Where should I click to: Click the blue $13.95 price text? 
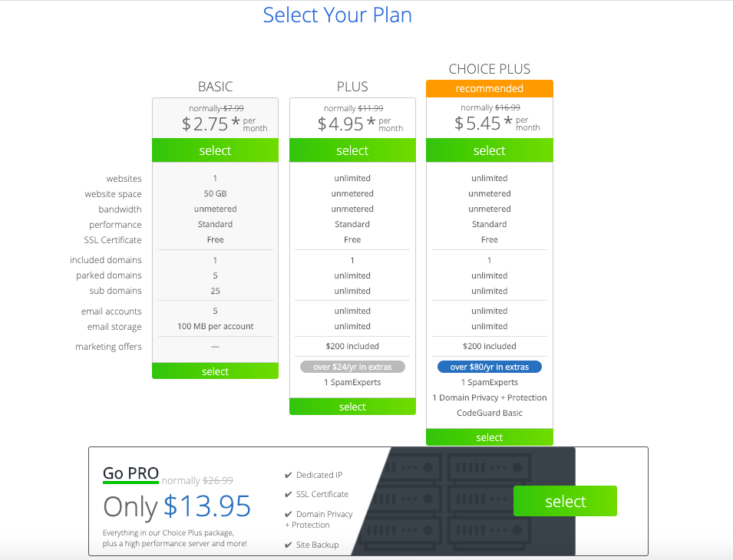206,506
